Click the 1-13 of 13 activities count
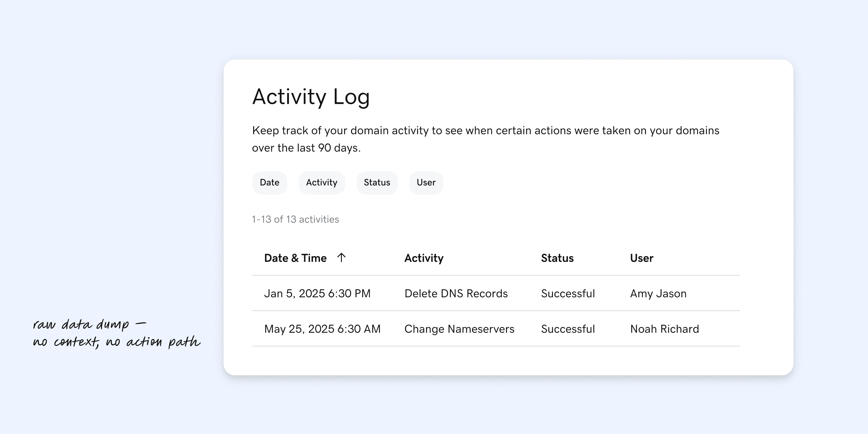Image resolution: width=868 pixels, height=434 pixels. pos(295,219)
